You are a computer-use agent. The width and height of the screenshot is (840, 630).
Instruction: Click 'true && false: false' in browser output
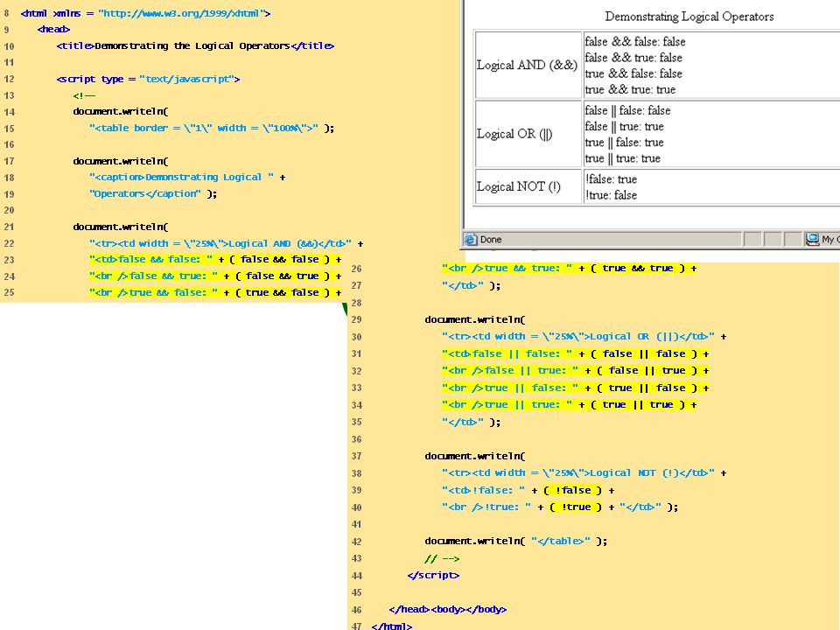pos(633,73)
